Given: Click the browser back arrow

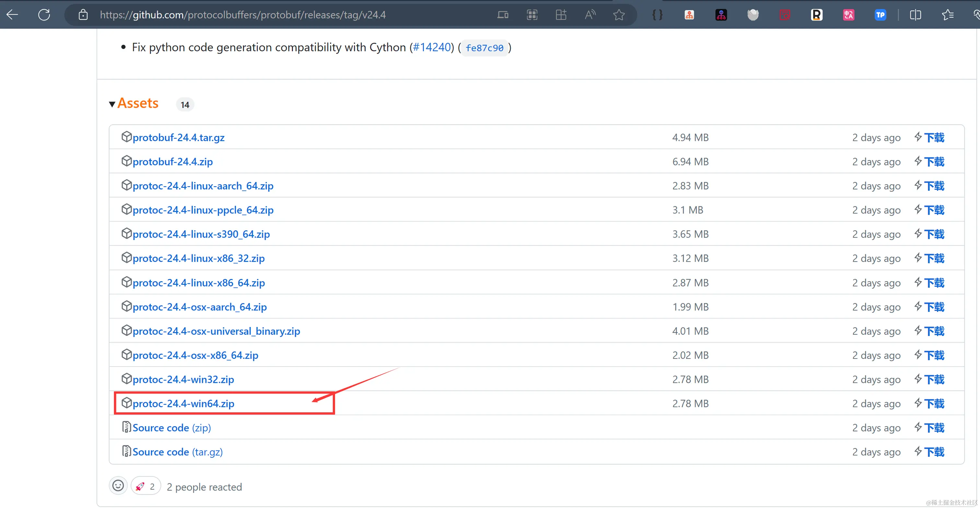Looking at the screenshot, I should (x=12, y=15).
